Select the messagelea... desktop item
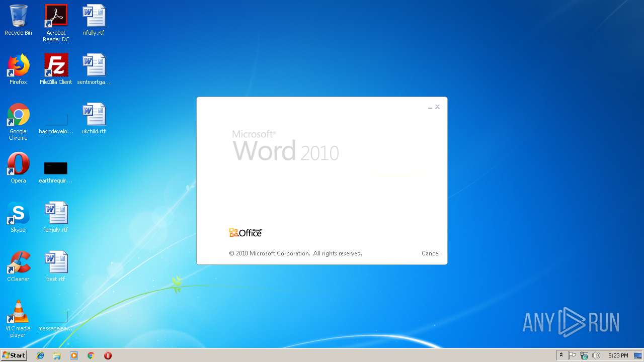Screen dimensions: 644x362 [x=56, y=321]
